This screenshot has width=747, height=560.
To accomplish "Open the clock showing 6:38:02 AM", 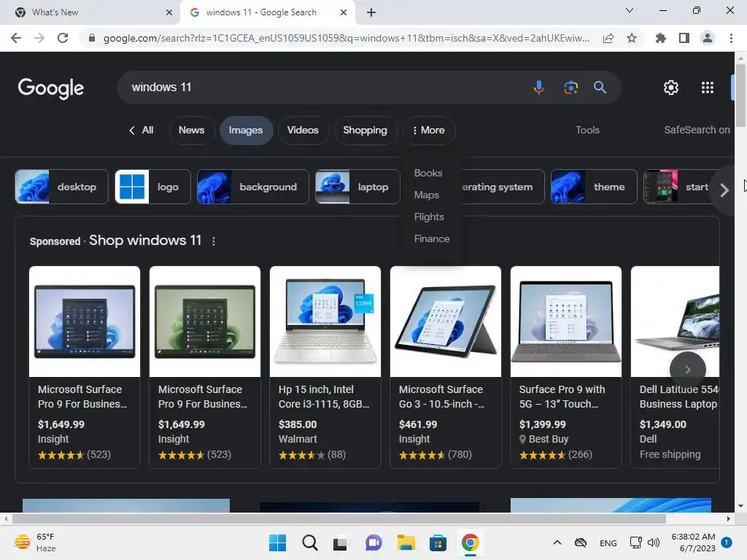I will point(693,542).
